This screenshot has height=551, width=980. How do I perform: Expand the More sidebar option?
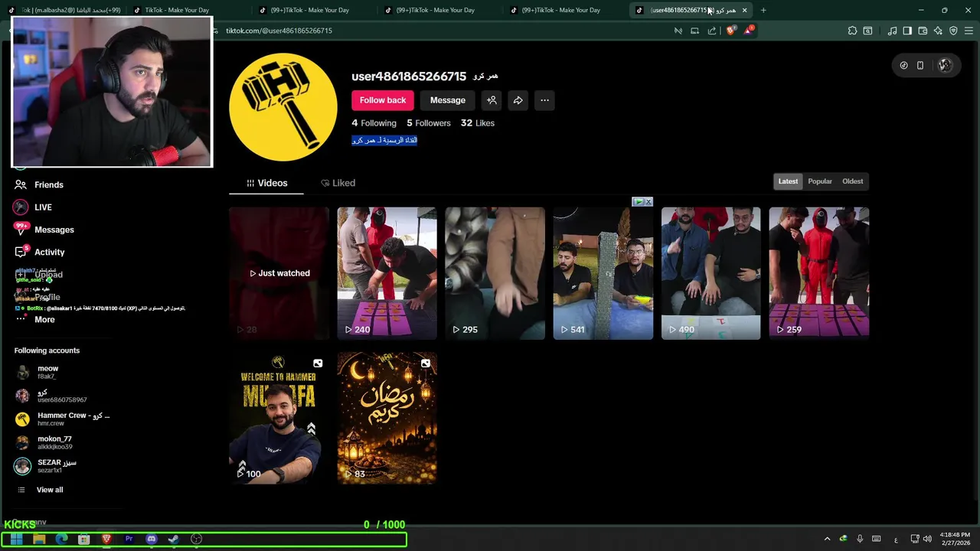tap(35, 319)
